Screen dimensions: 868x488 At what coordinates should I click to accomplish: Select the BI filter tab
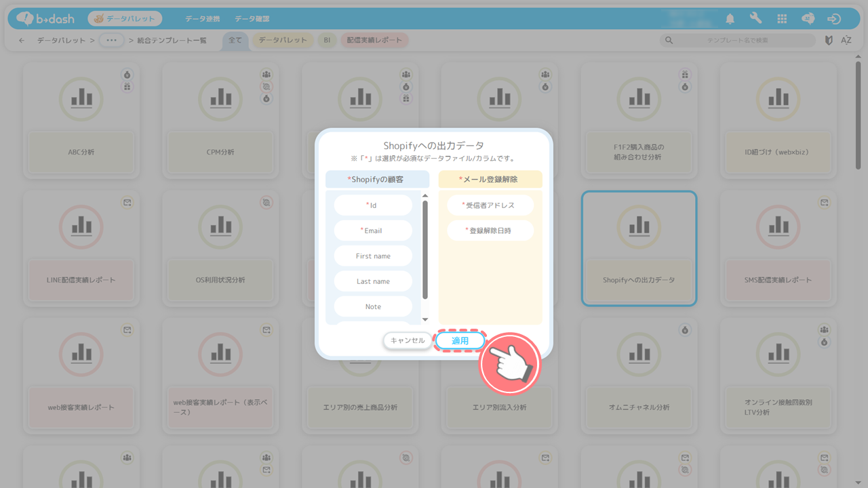pyautogui.click(x=327, y=41)
